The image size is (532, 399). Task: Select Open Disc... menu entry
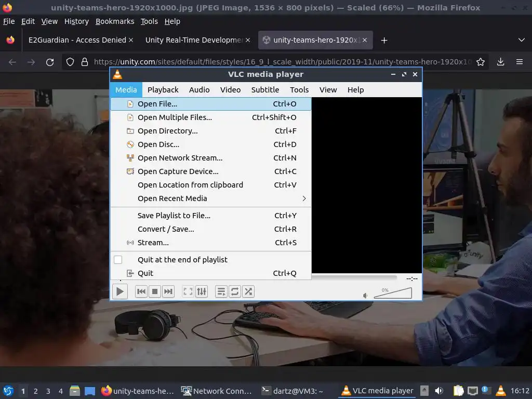(211, 144)
